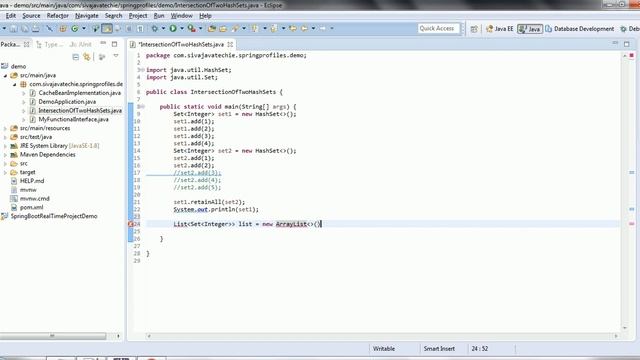The width and height of the screenshot is (640, 360).
Task: Fold the main method at line 8
Action: [141, 107]
